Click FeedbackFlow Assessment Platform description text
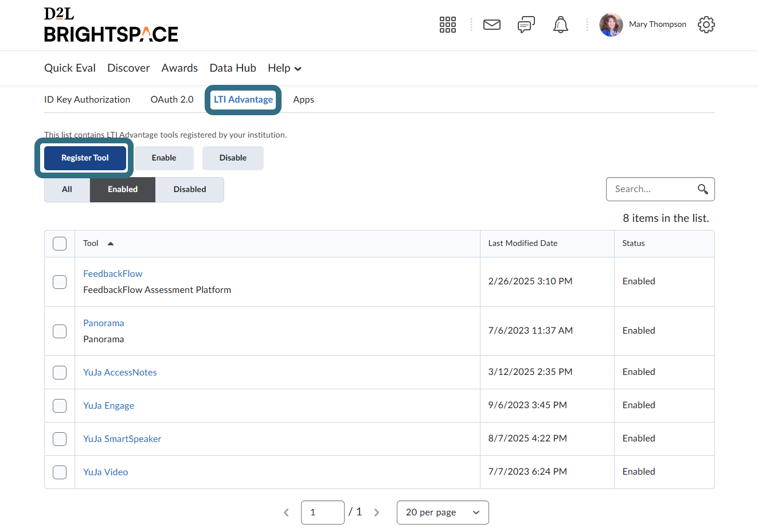 [x=157, y=290]
